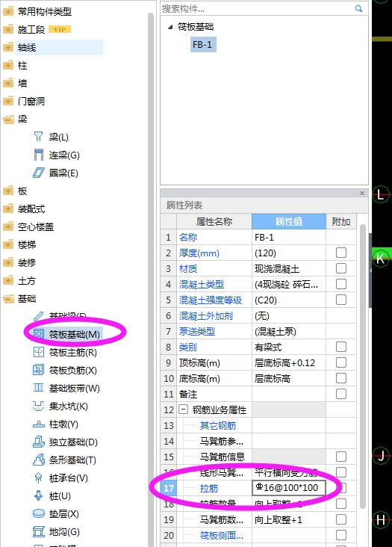
Task: Click axis marker J bubble
Action: coord(381,456)
